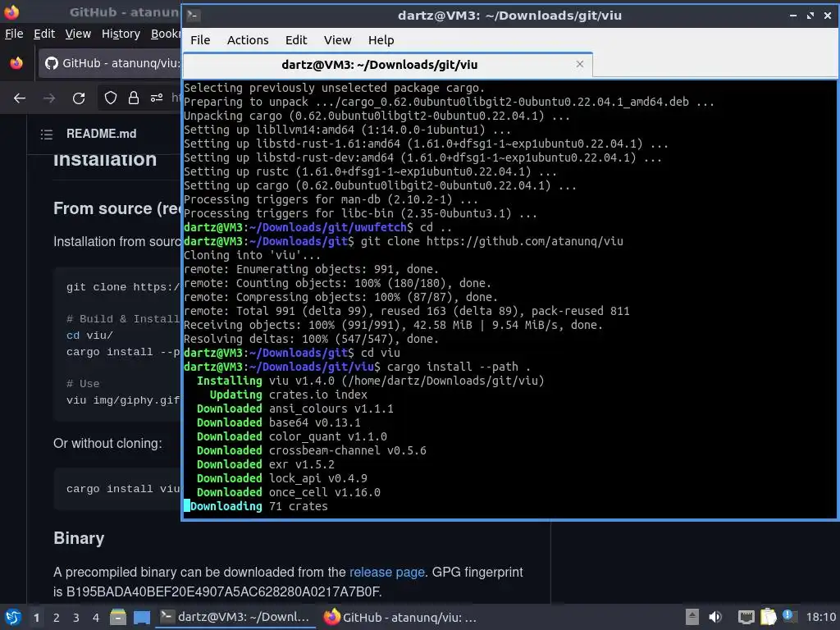The height and width of the screenshot is (630, 840).
Task: Switch to workspace 4
Action: [x=96, y=618]
